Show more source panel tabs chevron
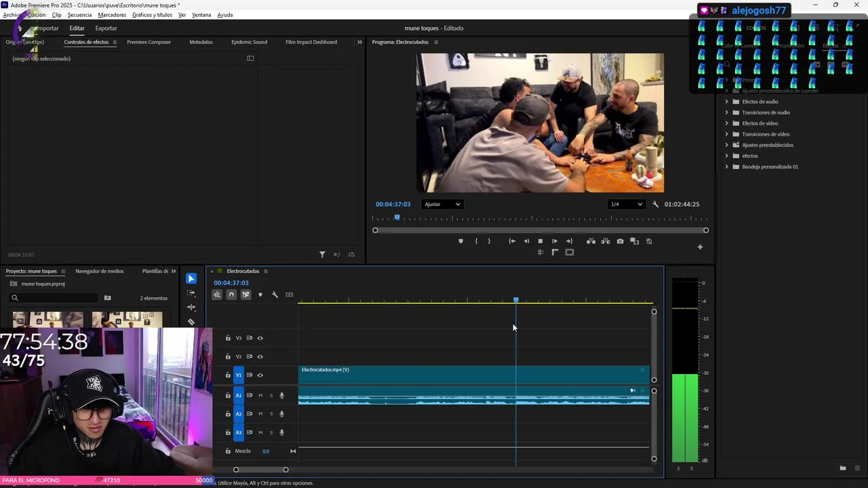The height and width of the screenshot is (488, 868). tap(359, 42)
